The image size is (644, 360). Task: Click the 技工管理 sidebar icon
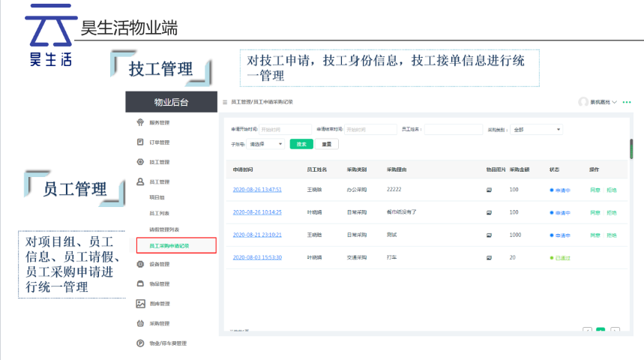140,162
